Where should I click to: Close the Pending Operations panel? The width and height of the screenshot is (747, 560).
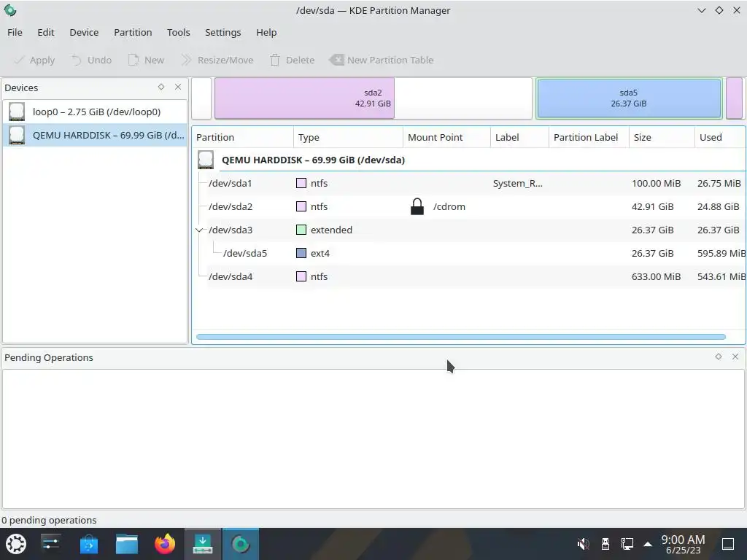(735, 357)
